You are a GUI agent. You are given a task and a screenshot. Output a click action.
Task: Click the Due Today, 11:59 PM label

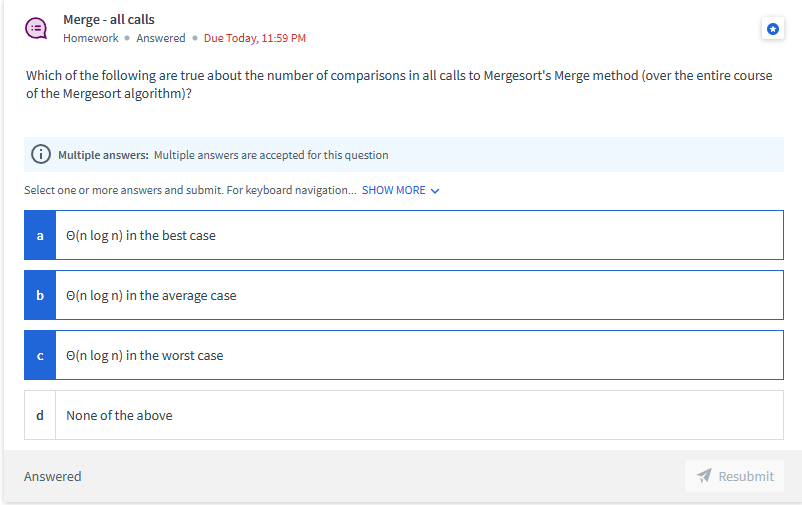tap(255, 38)
